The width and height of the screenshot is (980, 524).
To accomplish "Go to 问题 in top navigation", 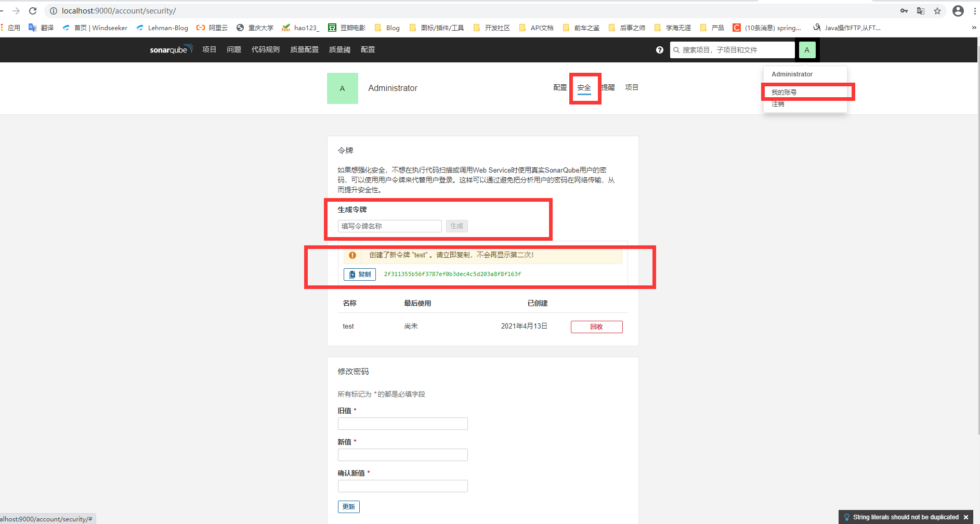I will pyautogui.click(x=234, y=49).
